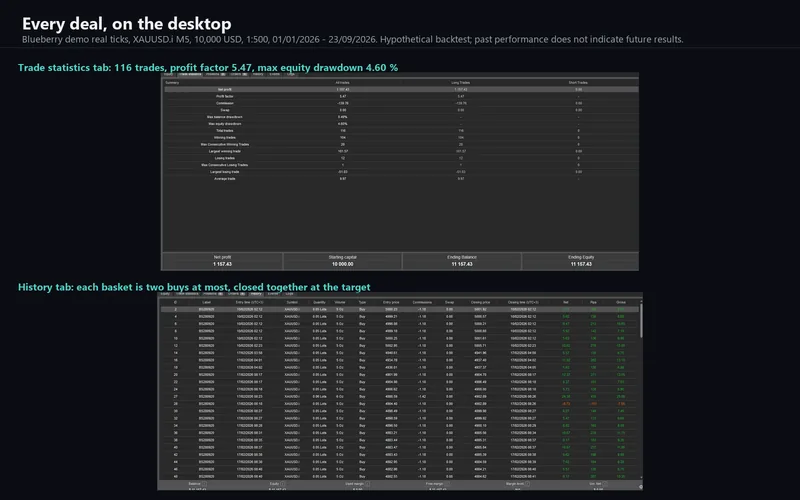The width and height of the screenshot is (800, 500).
Task: Switch to Orders tab in the lower panel
Action: click(x=236, y=293)
